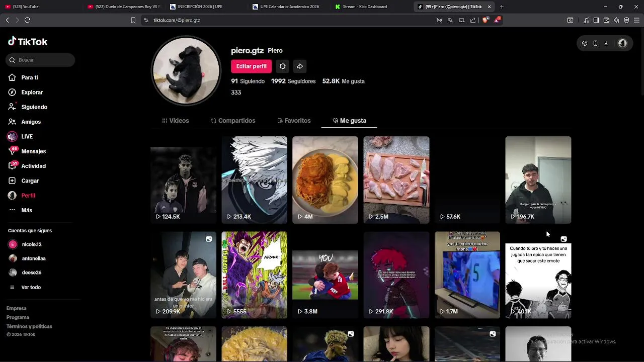Toggle the browser sidebar panel icon
Image resolution: width=644 pixels, height=362 pixels.
point(596,20)
